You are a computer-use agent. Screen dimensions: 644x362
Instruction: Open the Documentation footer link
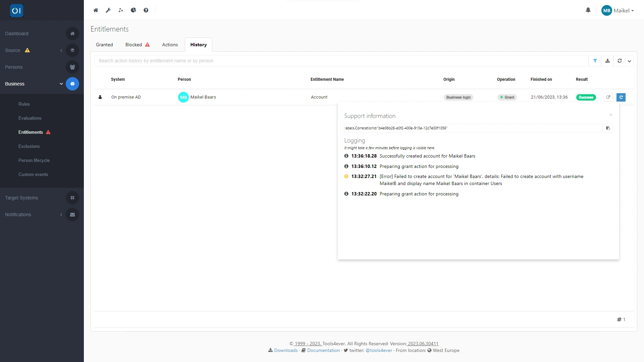[323, 350]
